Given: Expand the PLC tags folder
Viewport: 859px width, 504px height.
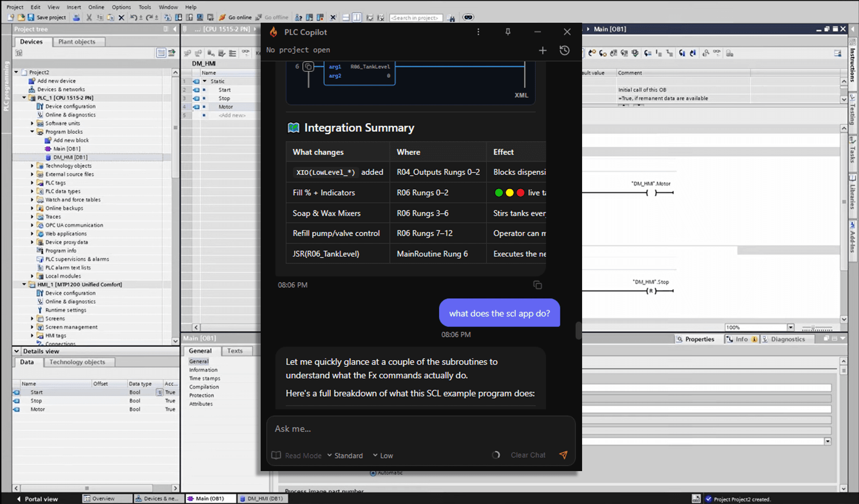Looking at the screenshot, I should click(x=32, y=183).
